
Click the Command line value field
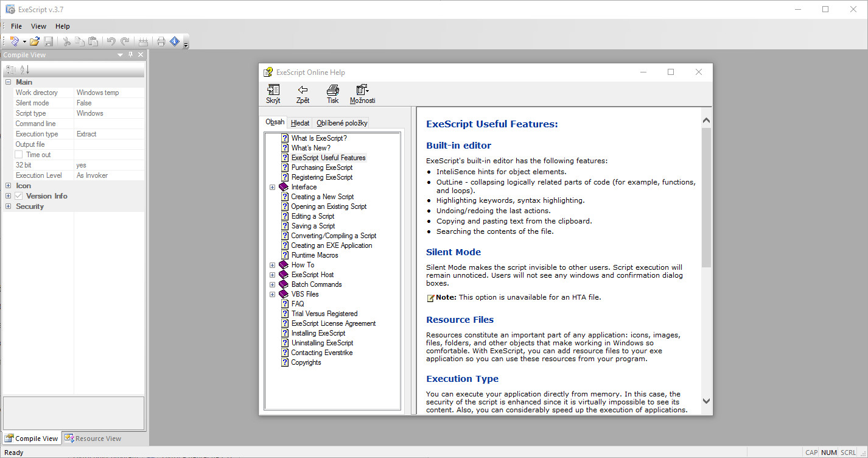tap(109, 124)
